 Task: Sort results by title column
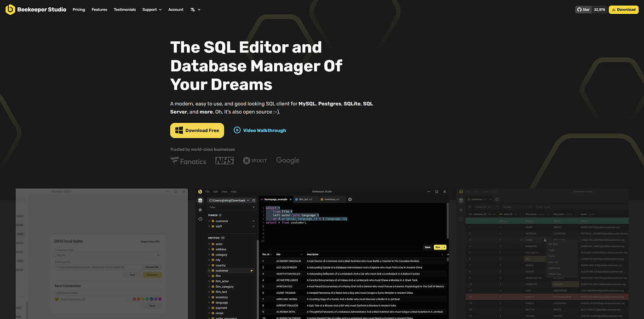coord(289,254)
